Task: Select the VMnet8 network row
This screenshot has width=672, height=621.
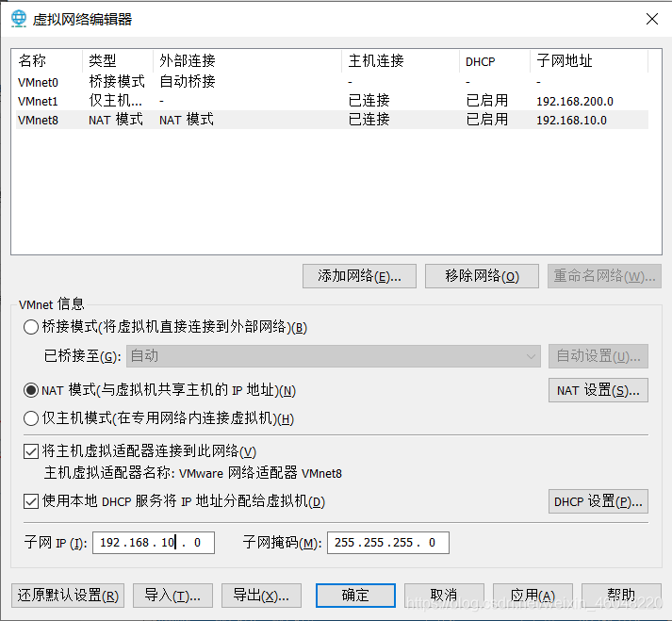Action: click(x=332, y=120)
